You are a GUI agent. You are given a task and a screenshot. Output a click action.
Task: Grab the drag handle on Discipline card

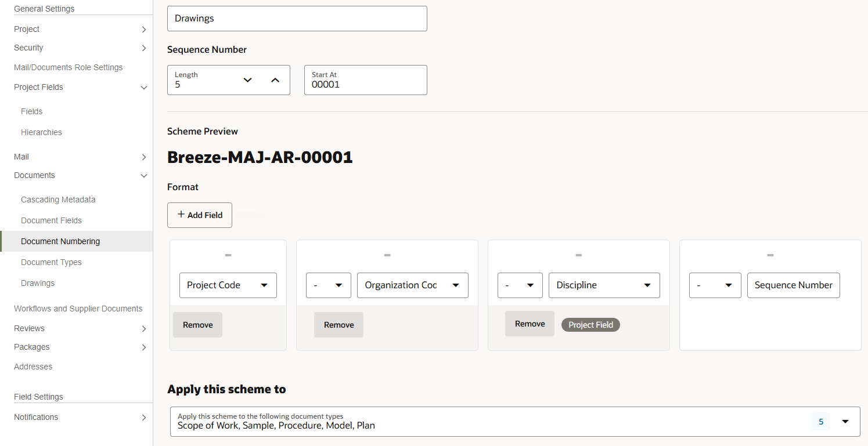click(579, 255)
